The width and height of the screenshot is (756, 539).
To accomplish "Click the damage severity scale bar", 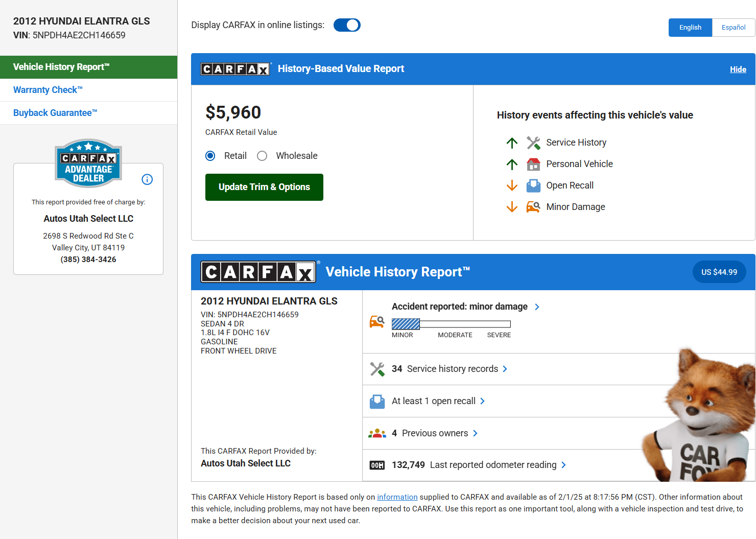I will click(451, 324).
